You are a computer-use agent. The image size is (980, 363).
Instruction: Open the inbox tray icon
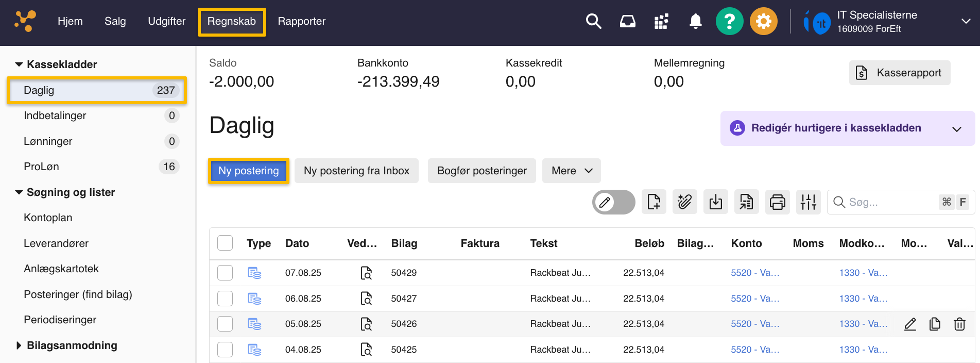(627, 21)
